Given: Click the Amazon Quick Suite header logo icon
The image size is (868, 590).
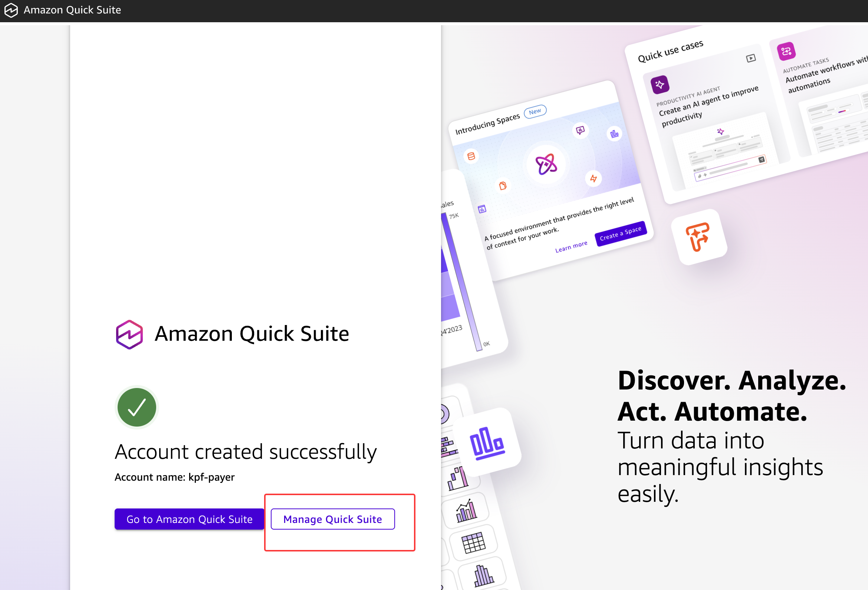Looking at the screenshot, I should pyautogui.click(x=11, y=10).
